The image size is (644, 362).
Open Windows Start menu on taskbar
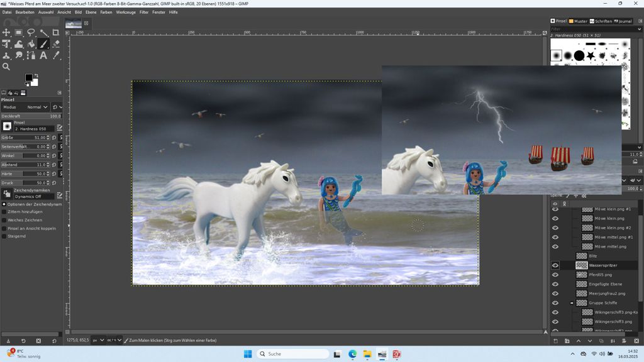pos(248,354)
